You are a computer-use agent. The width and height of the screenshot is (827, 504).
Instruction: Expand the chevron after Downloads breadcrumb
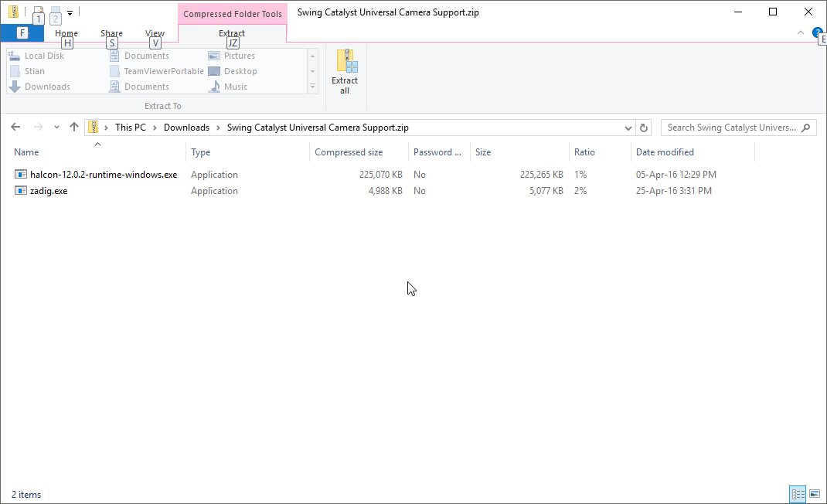click(218, 128)
